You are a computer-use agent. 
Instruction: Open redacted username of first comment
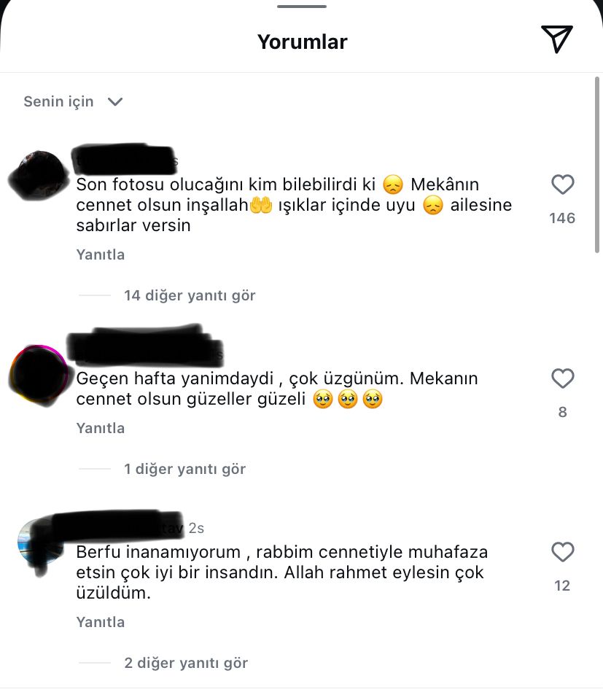[125, 160]
